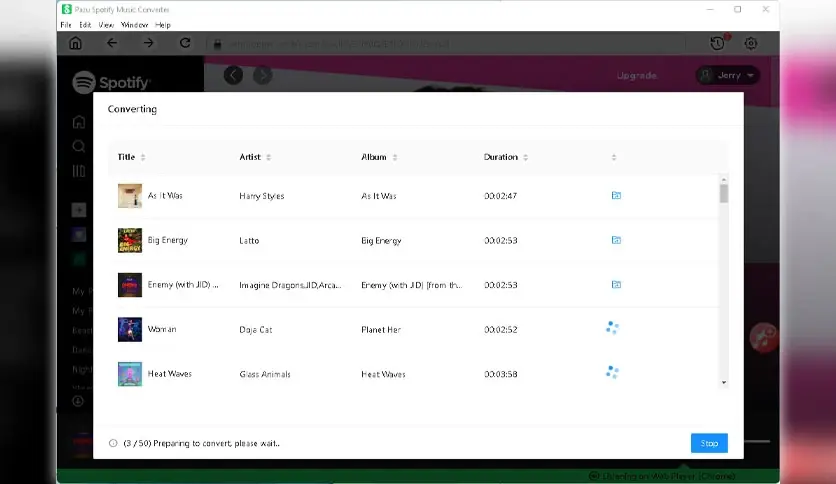Open output folder for Enemy track
Image resolution: width=836 pixels, height=484 pixels.
(x=616, y=285)
